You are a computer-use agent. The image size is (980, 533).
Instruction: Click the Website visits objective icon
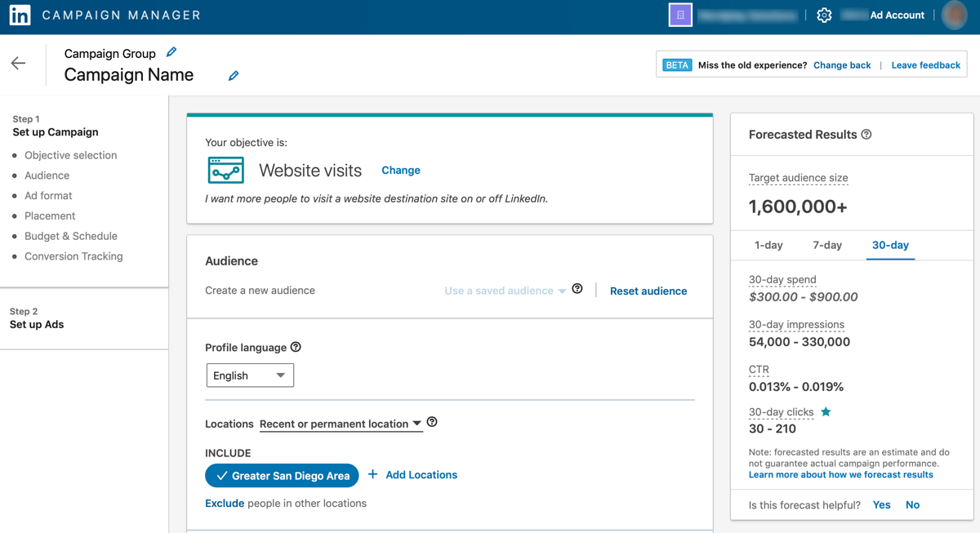click(x=225, y=170)
